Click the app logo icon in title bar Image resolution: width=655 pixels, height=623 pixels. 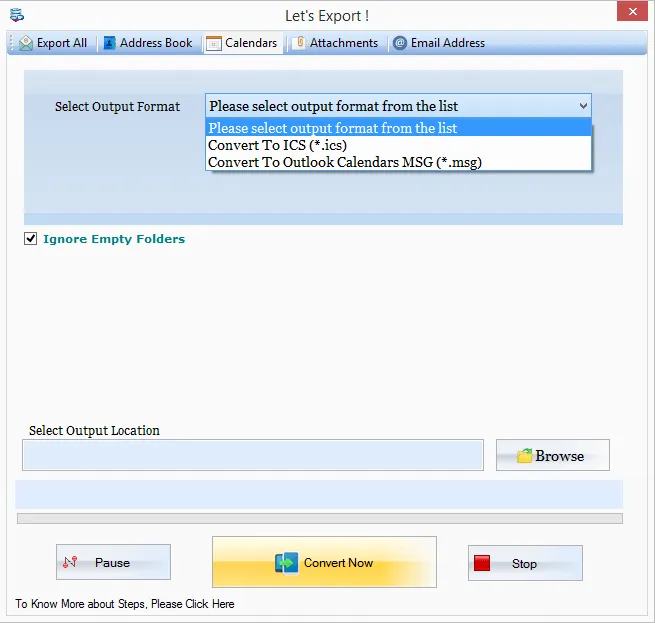(x=17, y=15)
